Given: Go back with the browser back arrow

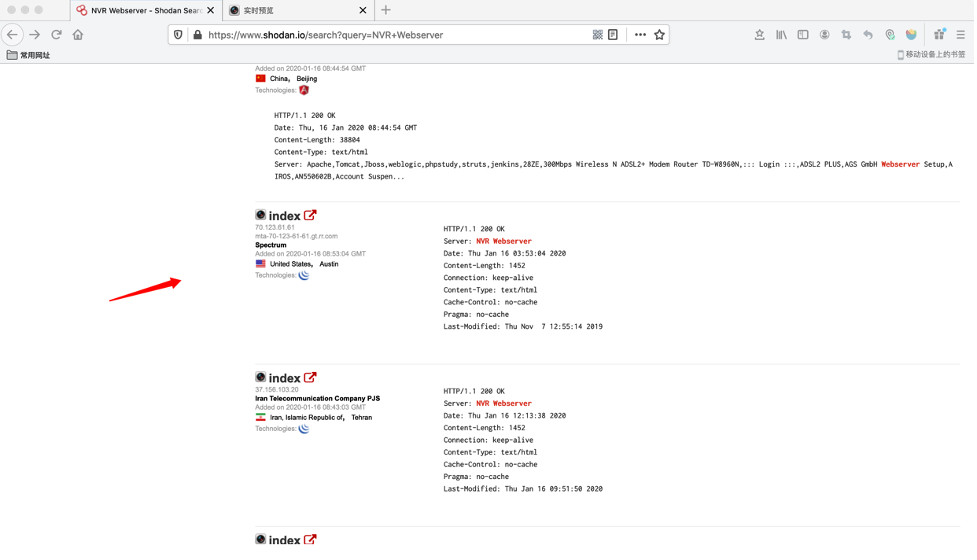Looking at the screenshot, I should [x=13, y=35].
